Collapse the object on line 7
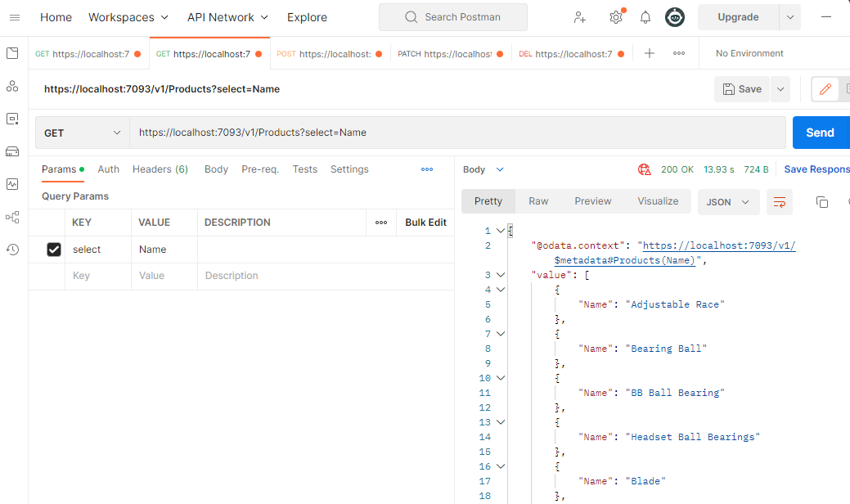 [x=501, y=334]
